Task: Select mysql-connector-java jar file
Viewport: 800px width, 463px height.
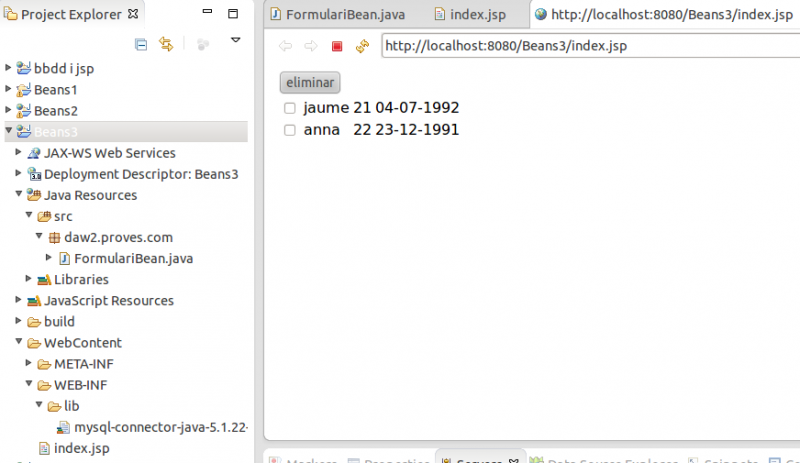Action: (158, 427)
